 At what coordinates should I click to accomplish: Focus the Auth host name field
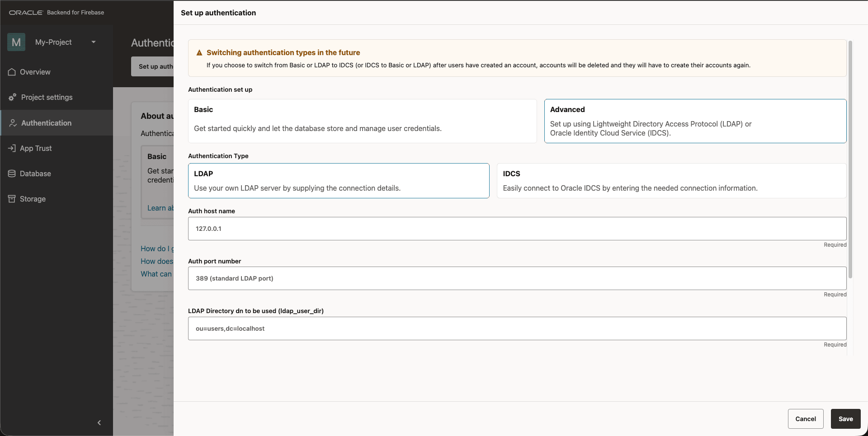pos(517,229)
